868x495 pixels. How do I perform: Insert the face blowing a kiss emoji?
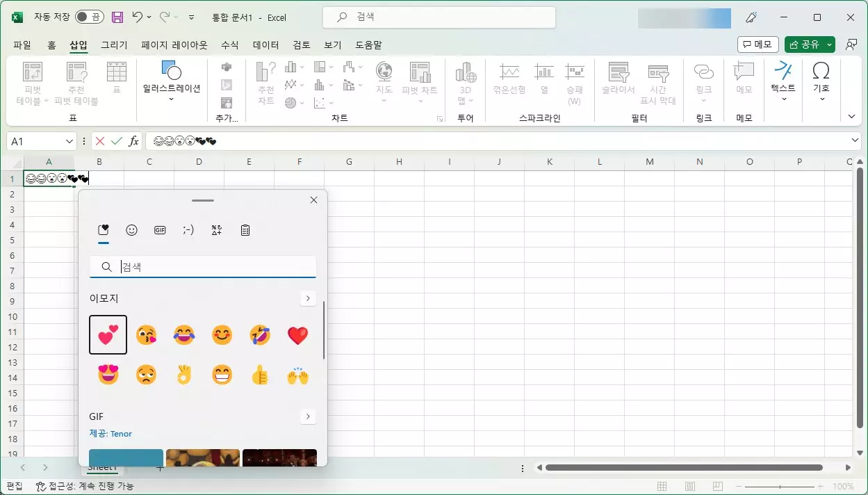pos(146,335)
